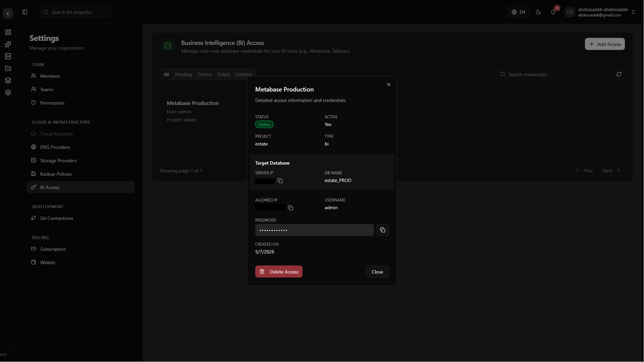Screen dimensions: 644x362
Task: Select the Deleted filter tab
Action: [244, 74]
